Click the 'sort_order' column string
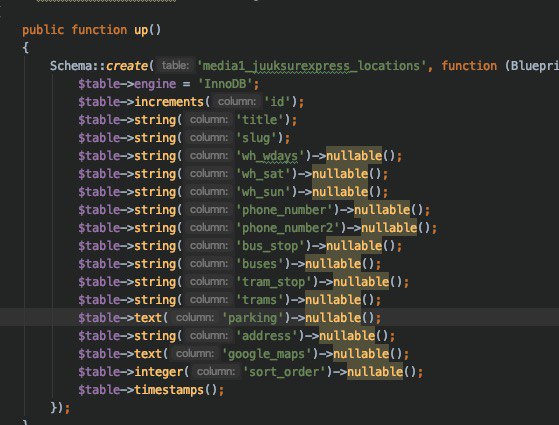The width and height of the screenshot is (559, 425). tap(284, 372)
